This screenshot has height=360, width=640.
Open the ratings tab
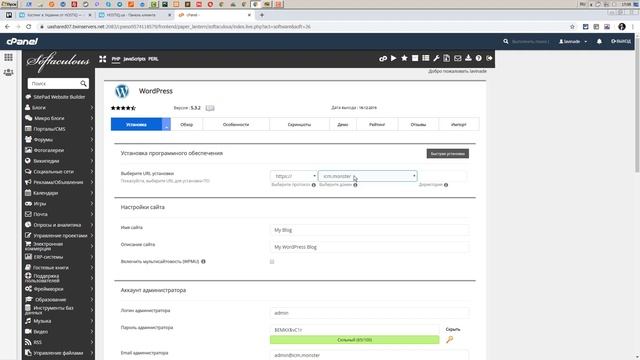[x=377, y=124]
